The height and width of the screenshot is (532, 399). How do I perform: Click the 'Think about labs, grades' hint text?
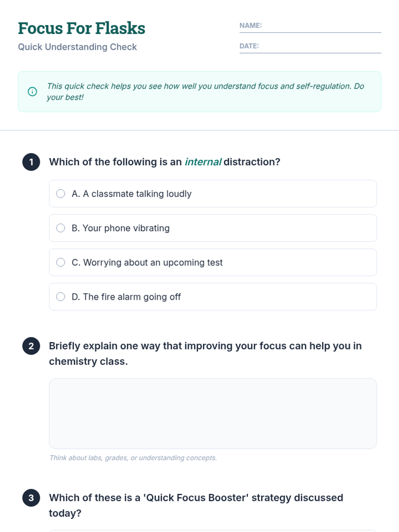click(x=133, y=458)
